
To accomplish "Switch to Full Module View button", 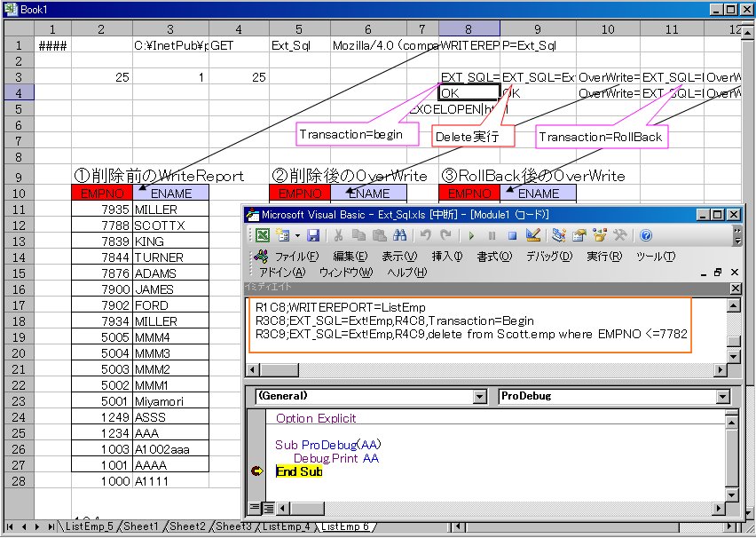I will (x=268, y=508).
